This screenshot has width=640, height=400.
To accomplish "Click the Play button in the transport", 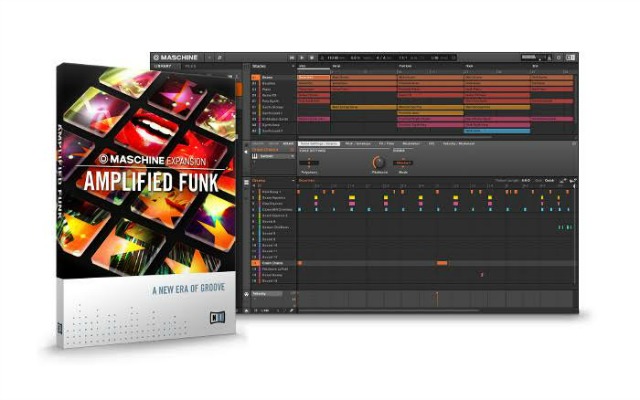I will (302, 58).
